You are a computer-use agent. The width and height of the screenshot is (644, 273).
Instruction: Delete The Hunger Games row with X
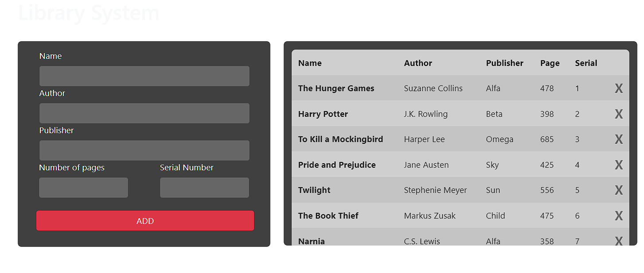tap(619, 88)
